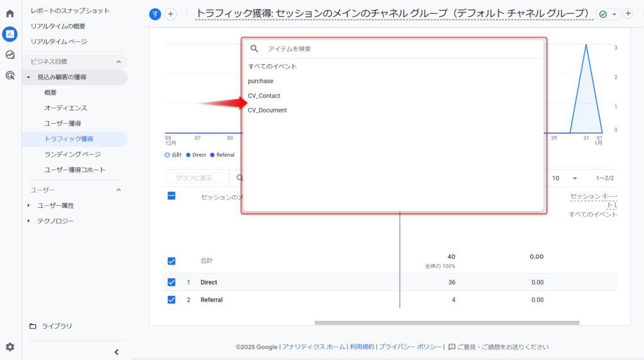
Task: Open the Home icon in left rail
Action: pyautogui.click(x=10, y=13)
